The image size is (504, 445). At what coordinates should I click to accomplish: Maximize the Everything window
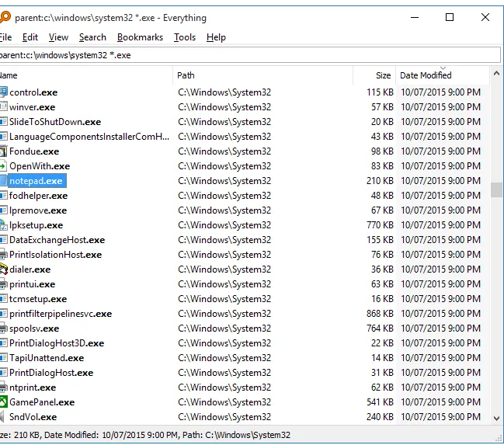pos(450,17)
